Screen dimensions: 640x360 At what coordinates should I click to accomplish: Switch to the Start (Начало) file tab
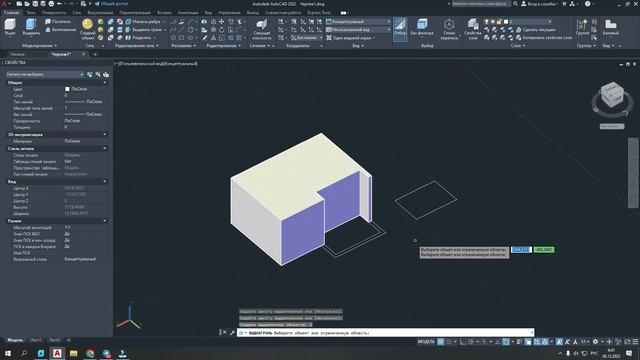click(18, 54)
